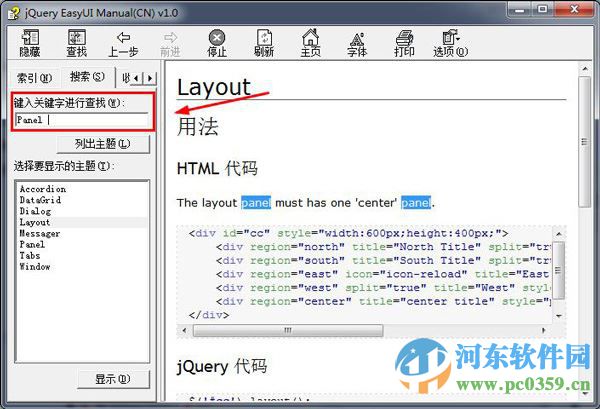Open the 选项 (Options) toolbar menu

(x=451, y=43)
